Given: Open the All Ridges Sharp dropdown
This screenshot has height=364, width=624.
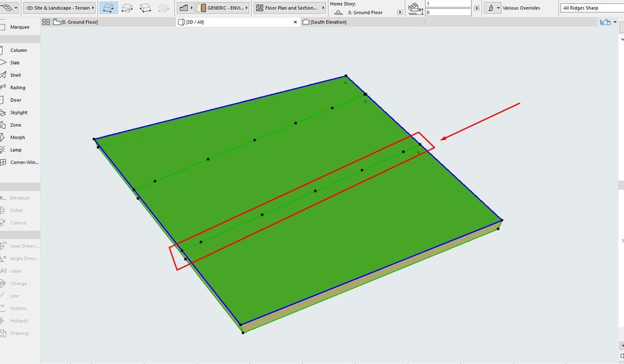Looking at the screenshot, I should click(590, 8).
